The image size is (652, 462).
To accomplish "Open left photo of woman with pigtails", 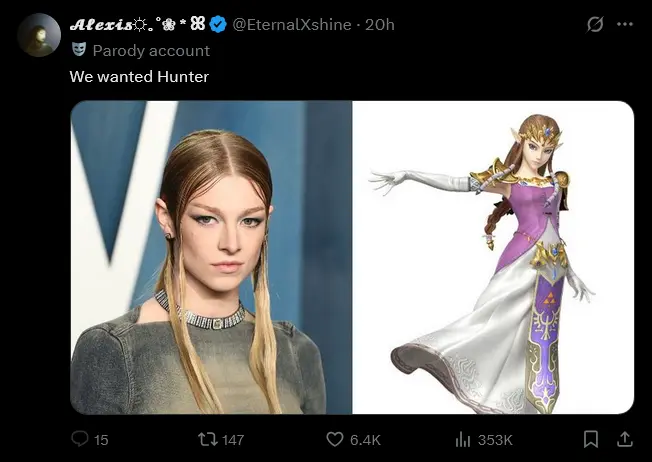I will pyautogui.click(x=211, y=257).
